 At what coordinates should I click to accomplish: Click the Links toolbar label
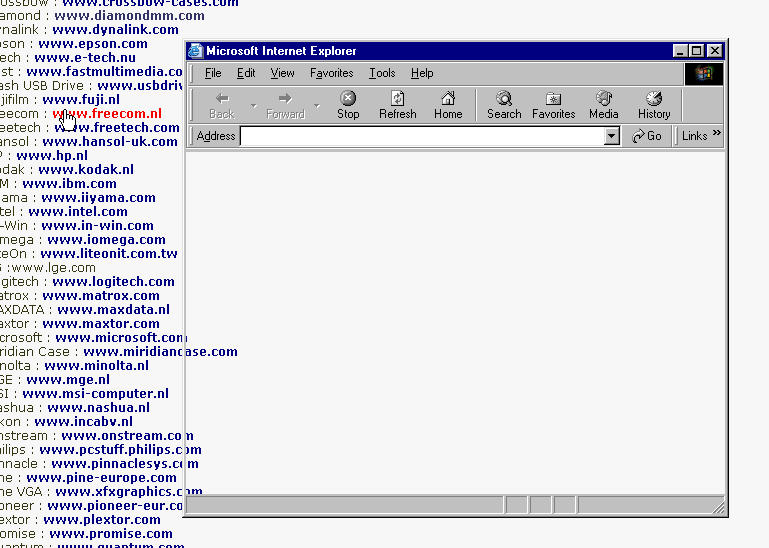click(x=694, y=136)
